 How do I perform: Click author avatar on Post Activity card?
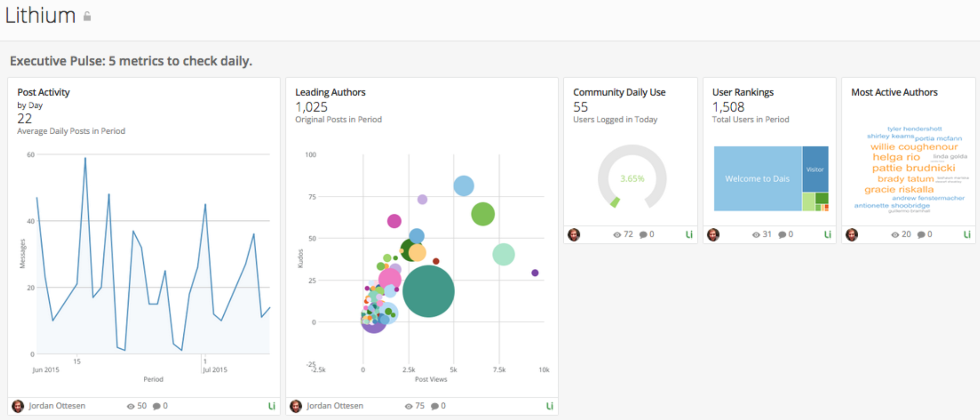(18, 406)
